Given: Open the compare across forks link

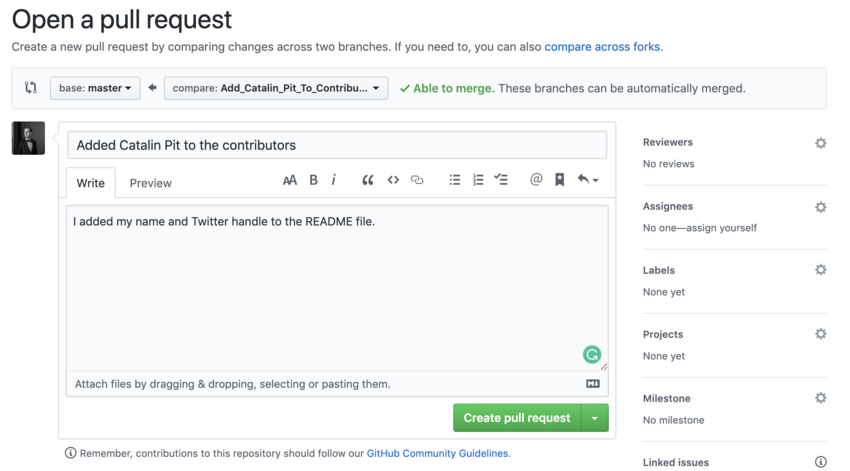Looking at the screenshot, I should click(602, 47).
